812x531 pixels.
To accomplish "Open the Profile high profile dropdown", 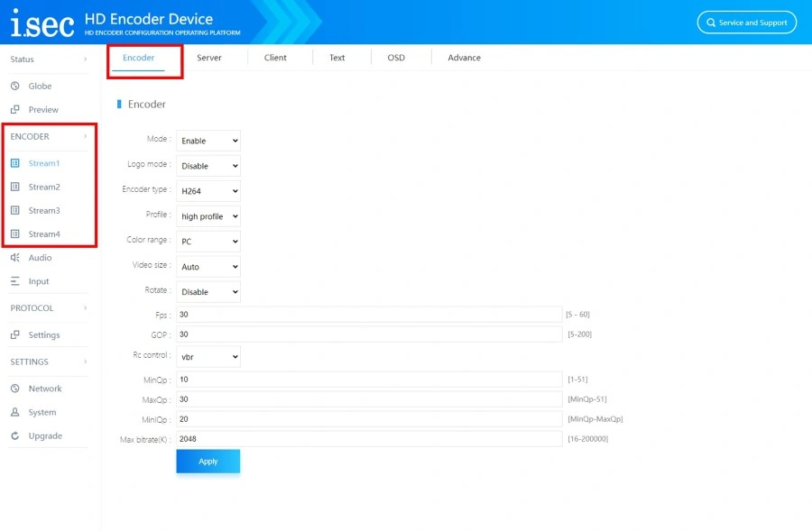I will click(x=208, y=216).
